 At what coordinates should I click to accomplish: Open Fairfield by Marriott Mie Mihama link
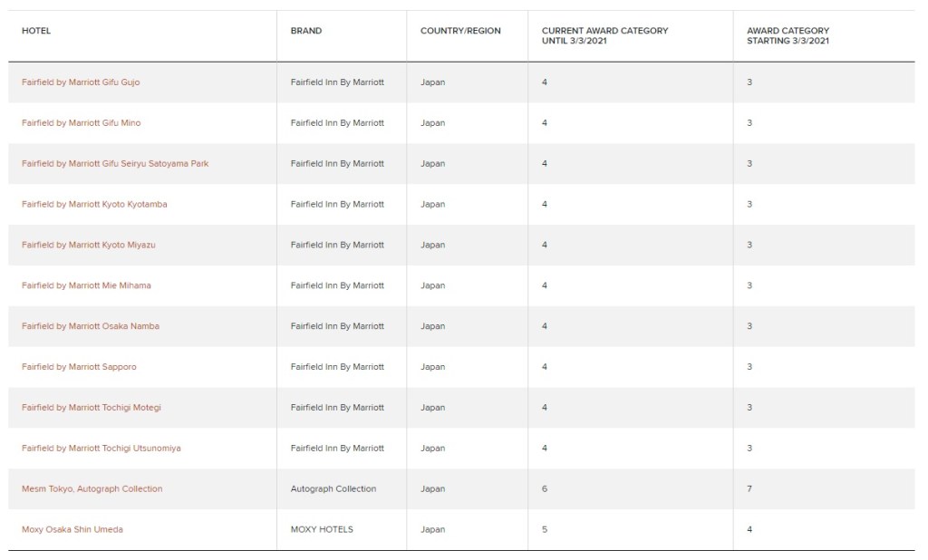(86, 286)
